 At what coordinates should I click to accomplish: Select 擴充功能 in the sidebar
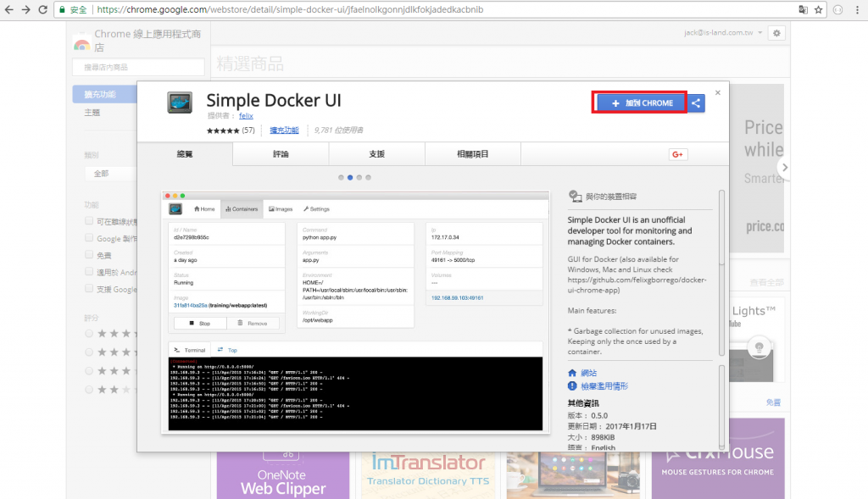tap(104, 94)
